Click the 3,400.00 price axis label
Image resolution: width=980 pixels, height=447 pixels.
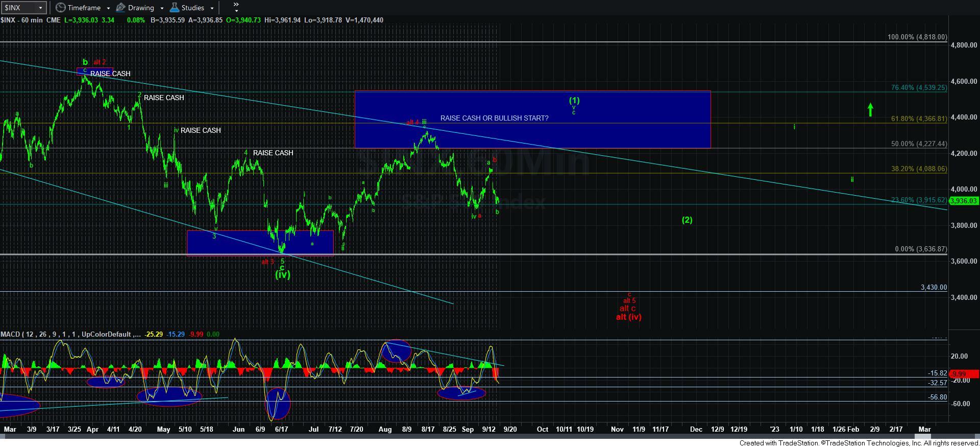click(964, 297)
